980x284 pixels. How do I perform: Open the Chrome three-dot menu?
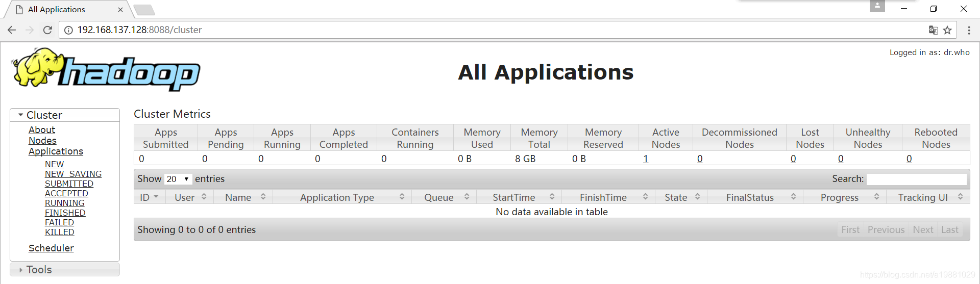point(969,30)
